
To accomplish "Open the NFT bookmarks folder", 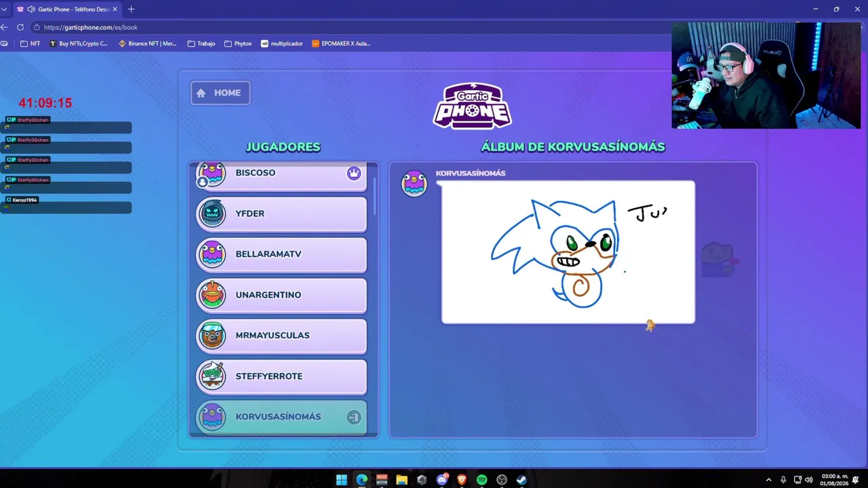I will (31, 43).
